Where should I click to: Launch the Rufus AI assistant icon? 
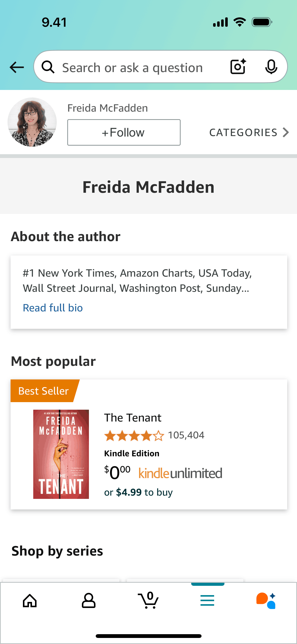266,601
